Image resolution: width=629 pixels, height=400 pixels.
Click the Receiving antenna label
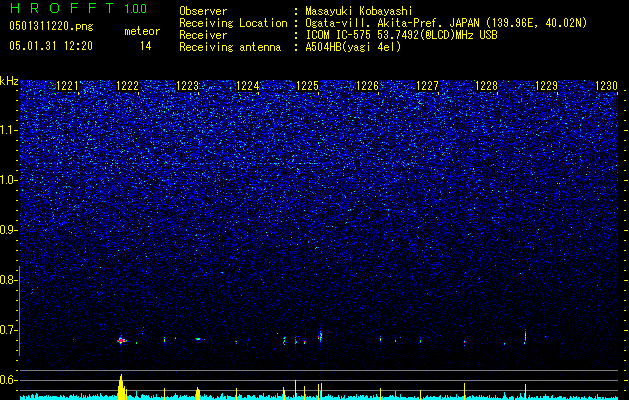tap(230, 47)
